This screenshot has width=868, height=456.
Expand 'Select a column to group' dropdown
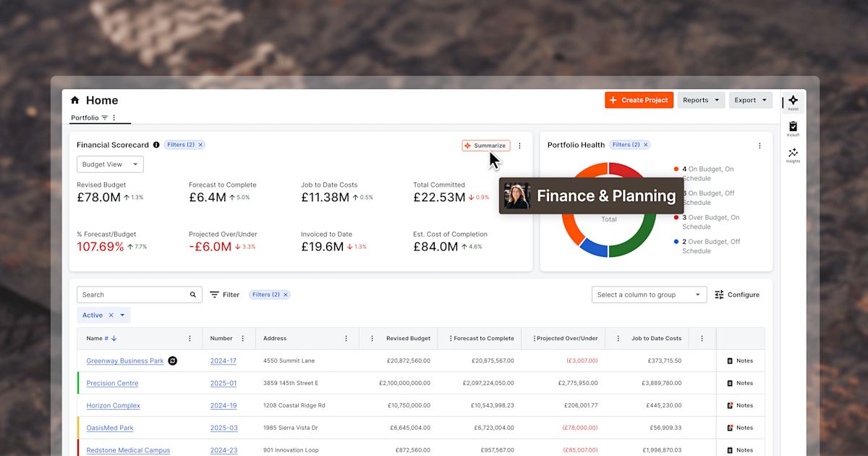649,295
